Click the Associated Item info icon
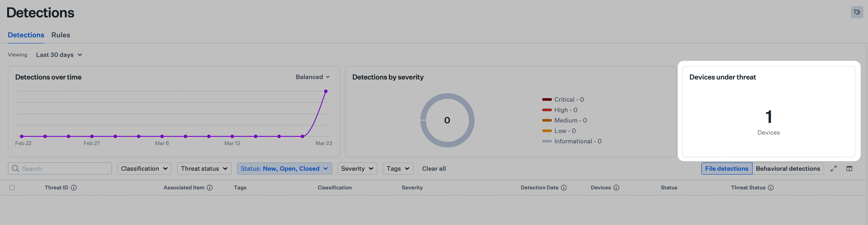Viewport: 868px width, 225px height. pyautogui.click(x=210, y=188)
